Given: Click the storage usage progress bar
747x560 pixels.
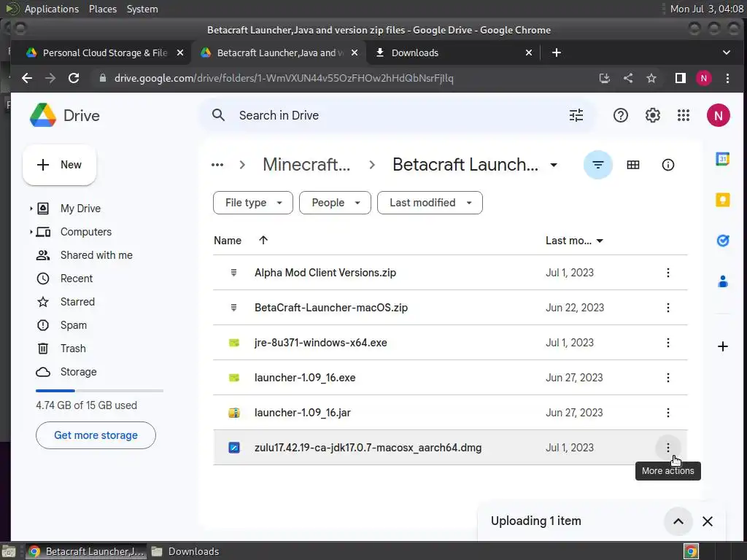Looking at the screenshot, I should (x=99, y=391).
